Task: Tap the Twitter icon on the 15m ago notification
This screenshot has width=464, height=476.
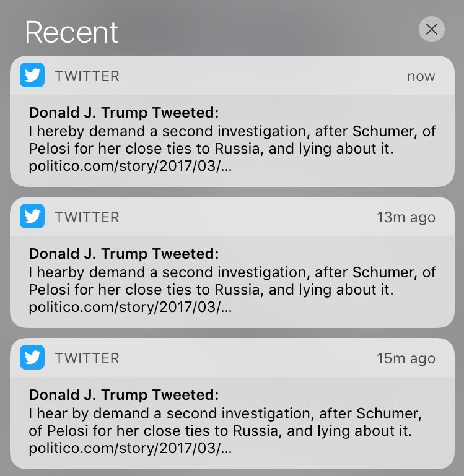Action: pyautogui.click(x=32, y=357)
